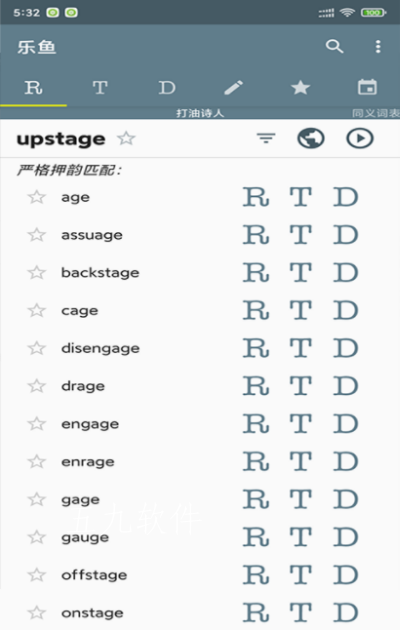Image resolution: width=400 pixels, height=630 pixels.
Task: Favorite the word upstage
Action: 126,139
